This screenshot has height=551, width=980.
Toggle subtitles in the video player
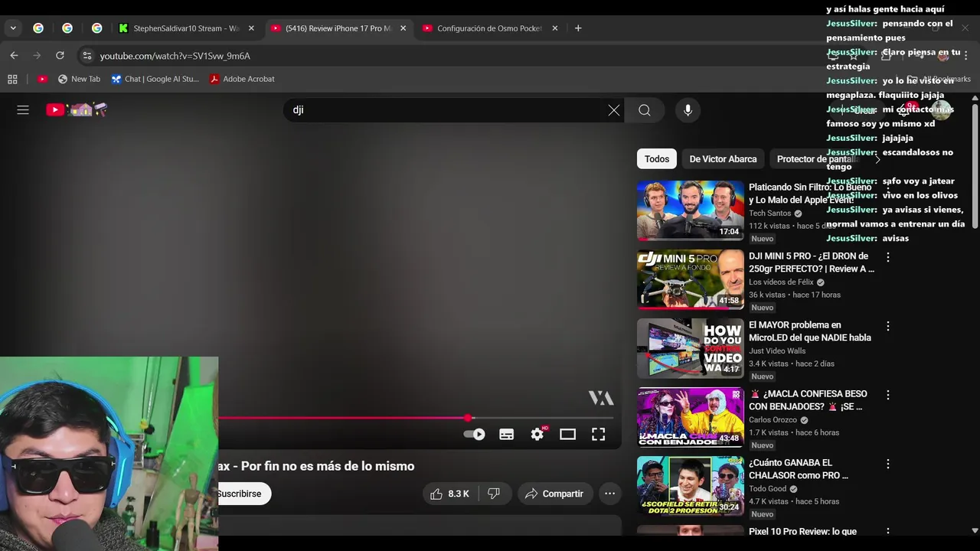506,434
